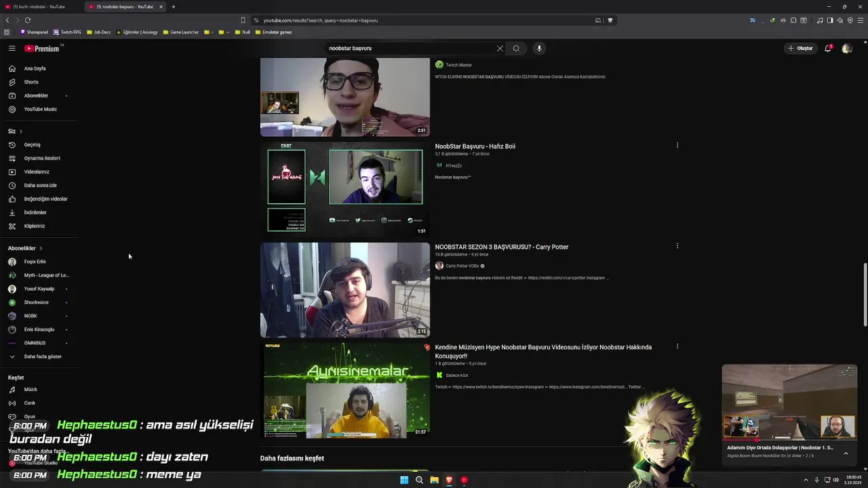Open the notifications bell

[828, 48]
